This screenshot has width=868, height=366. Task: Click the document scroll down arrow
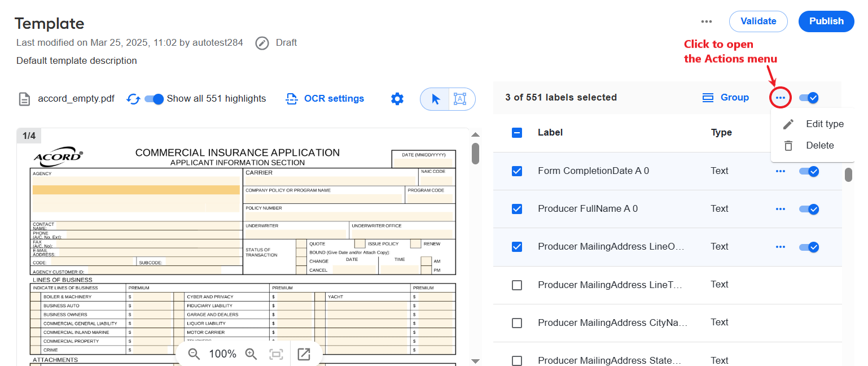(475, 361)
